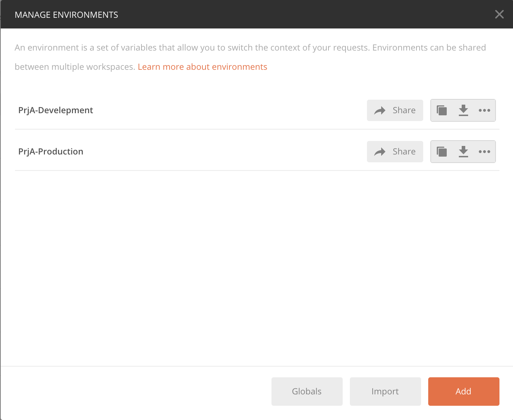This screenshot has height=420, width=513.
Task: Click the Import button
Action: coord(385,392)
